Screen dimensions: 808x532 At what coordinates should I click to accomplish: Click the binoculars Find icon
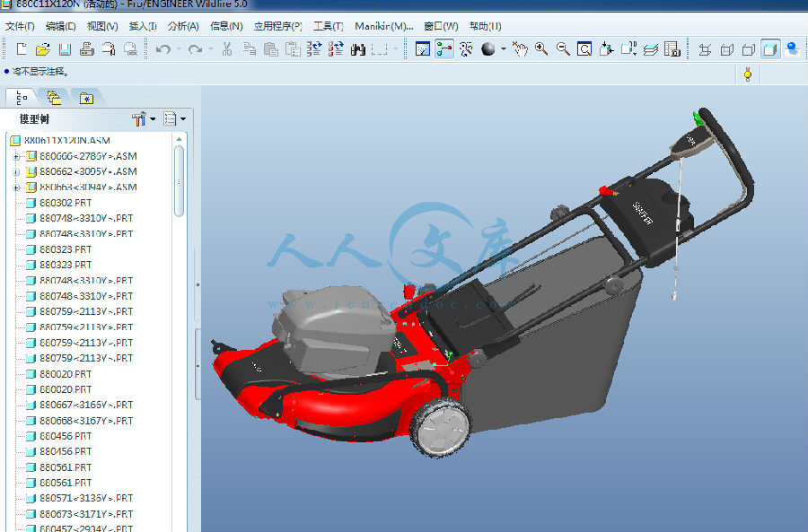[357, 49]
